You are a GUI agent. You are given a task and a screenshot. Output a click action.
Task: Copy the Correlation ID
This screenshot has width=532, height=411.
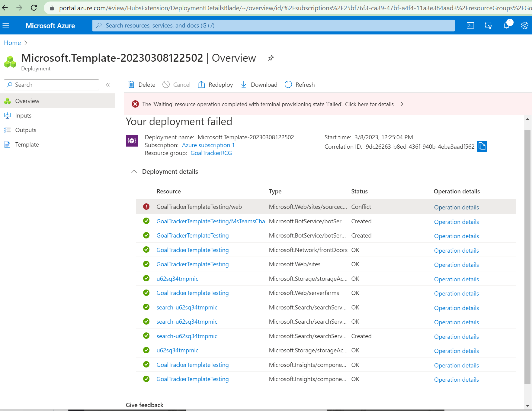pyautogui.click(x=482, y=146)
